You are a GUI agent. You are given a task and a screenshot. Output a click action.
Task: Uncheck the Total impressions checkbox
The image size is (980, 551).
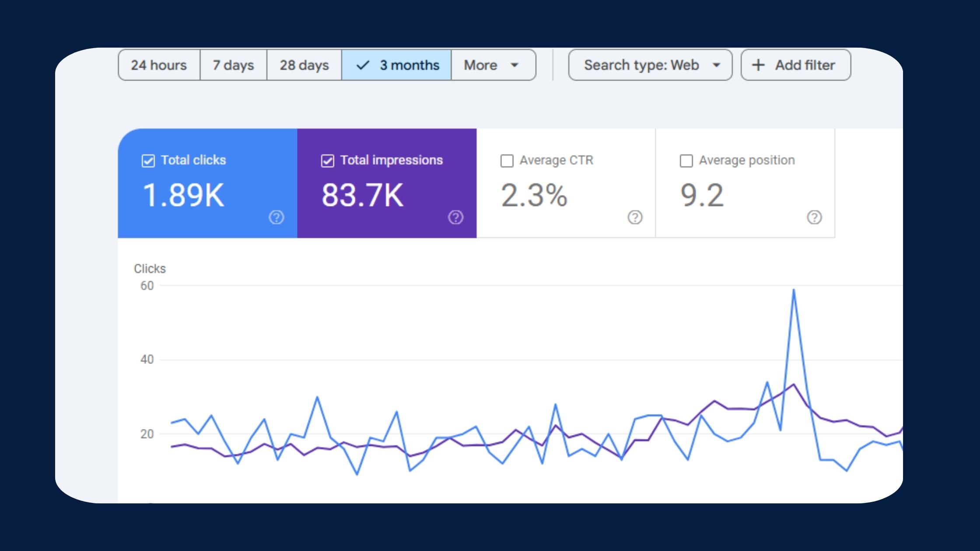pyautogui.click(x=328, y=161)
